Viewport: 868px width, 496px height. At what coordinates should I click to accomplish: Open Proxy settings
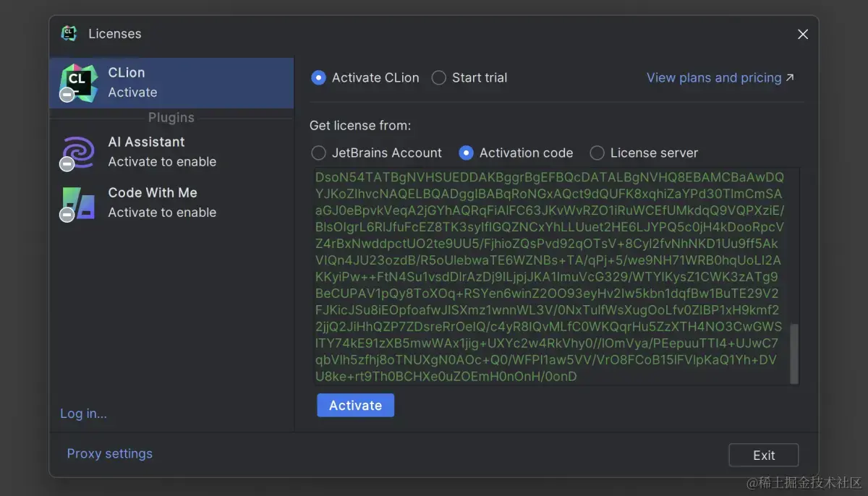(110, 453)
